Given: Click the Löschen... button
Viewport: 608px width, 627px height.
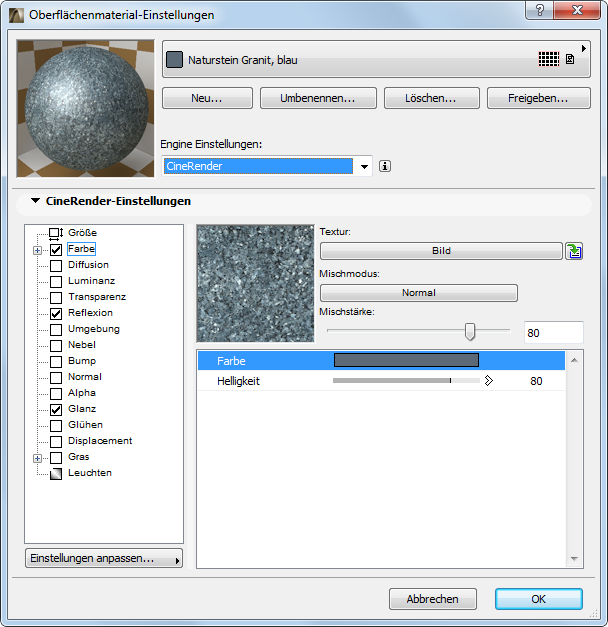Looking at the screenshot, I should [432, 98].
